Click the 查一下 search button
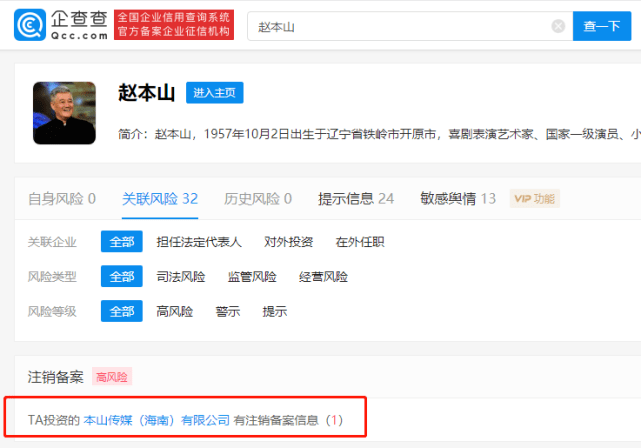Image resolution: width=641 pixels, height=448 pixels. pyautogui.click(x=601, y=26)
